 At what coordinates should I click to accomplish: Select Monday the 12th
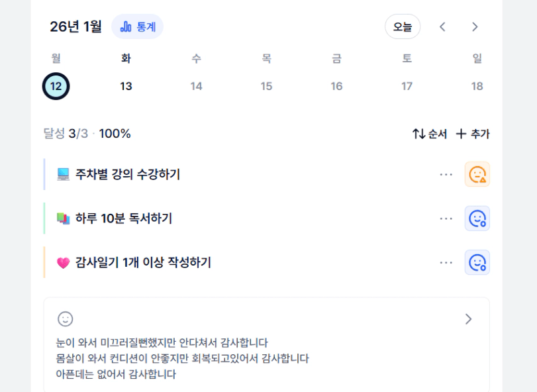click(x=56, y=86)
